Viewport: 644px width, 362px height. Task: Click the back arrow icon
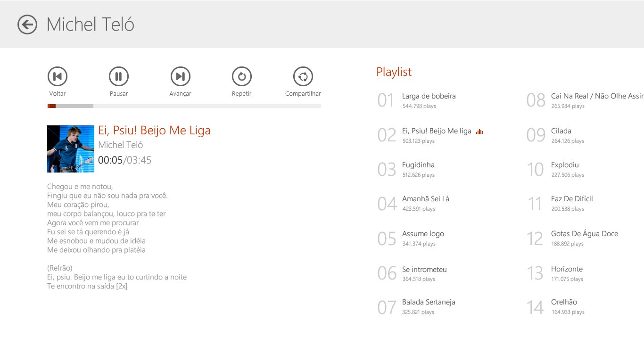click(x=27, y=25)
